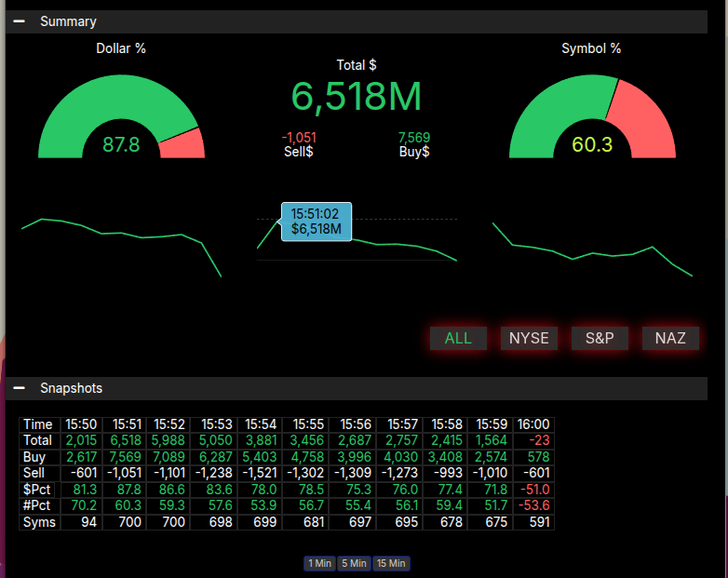Image resolution: width=728 pixels, height=578 pixels.
Task: Set snapshot interval to 15 Min
Action: (x=391, y=563)
